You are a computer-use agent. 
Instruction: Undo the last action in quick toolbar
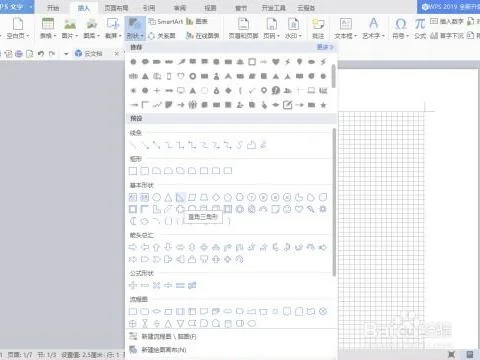pos(41,53)
